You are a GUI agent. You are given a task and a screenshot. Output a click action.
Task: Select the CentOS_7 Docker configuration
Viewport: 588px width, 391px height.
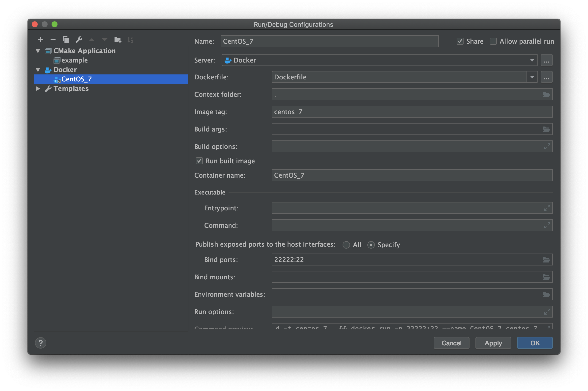pos(76,79)
